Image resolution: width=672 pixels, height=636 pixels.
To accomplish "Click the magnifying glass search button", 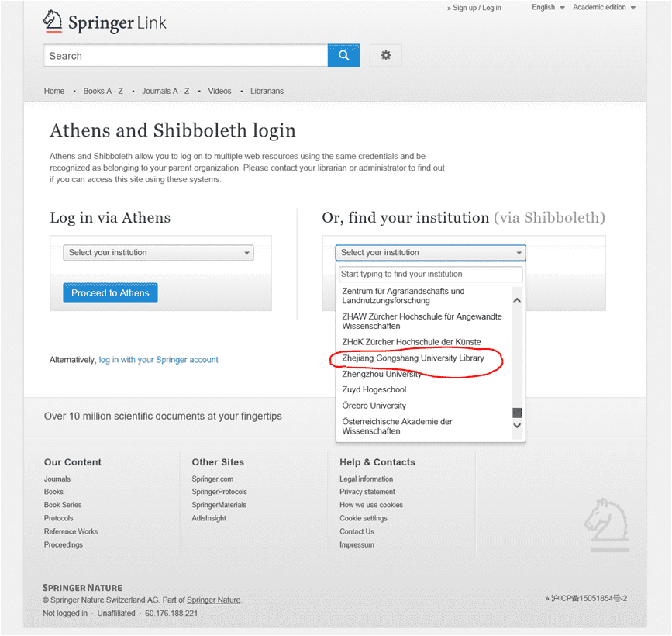I will [x=344, y=56].
